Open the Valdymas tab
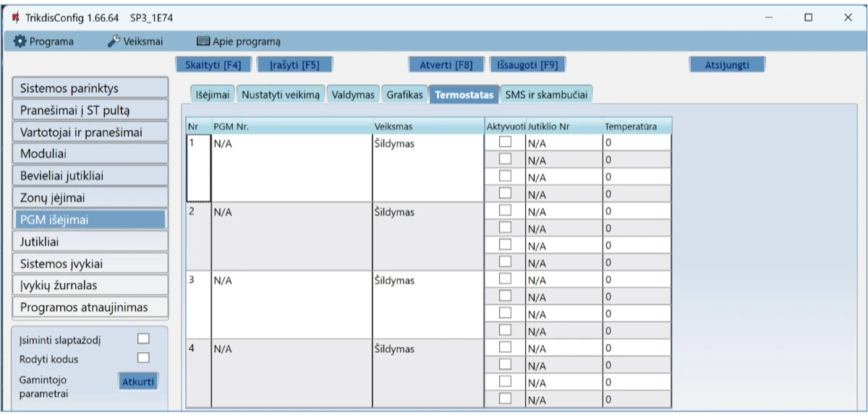This screenshot has height=415, width=868. pos(353,95)
